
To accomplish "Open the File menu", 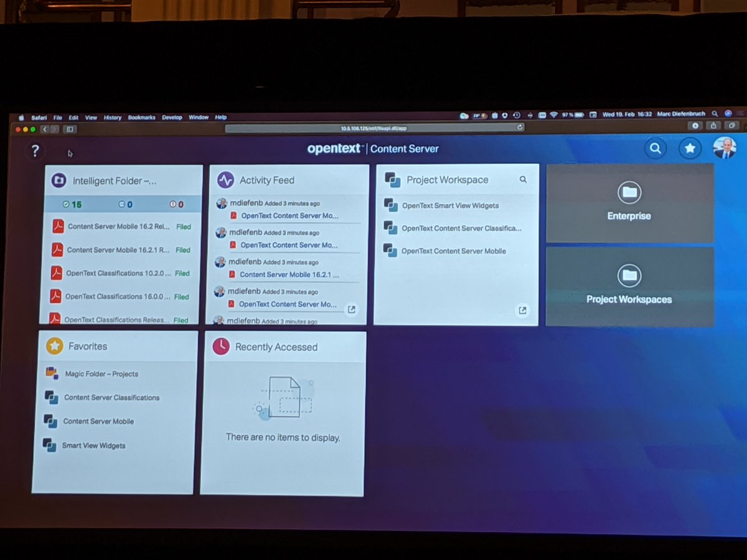I will pyautogui.click(x=58, y=117).
